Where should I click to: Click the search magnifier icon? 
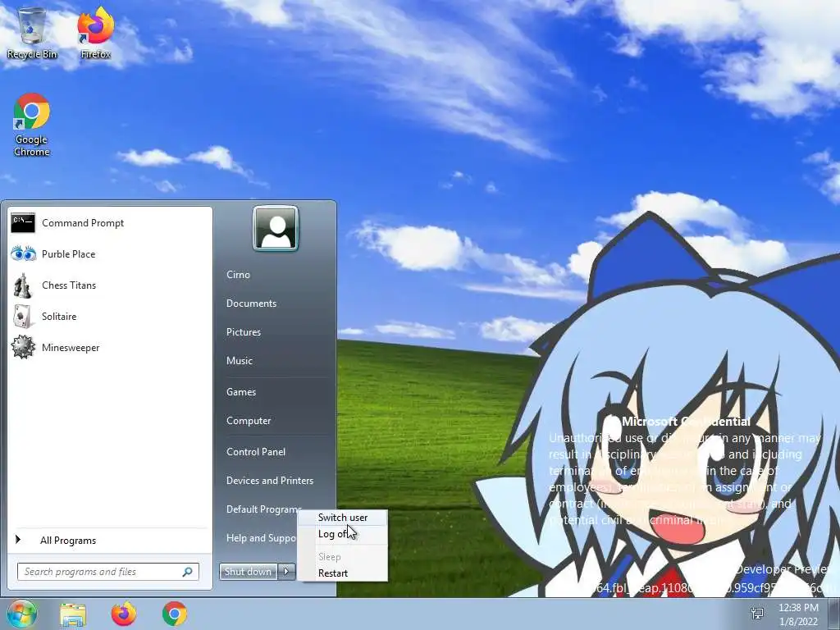[x=188, y=572]
